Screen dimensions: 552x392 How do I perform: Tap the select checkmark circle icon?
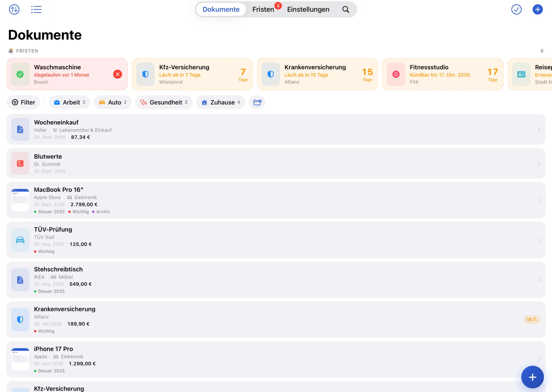tap(516, 9)
